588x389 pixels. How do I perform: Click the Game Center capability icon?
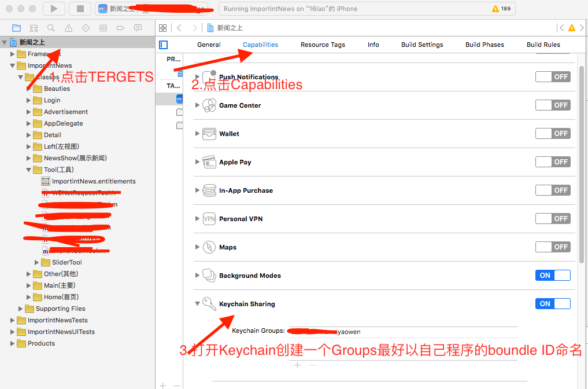[209, 105]
